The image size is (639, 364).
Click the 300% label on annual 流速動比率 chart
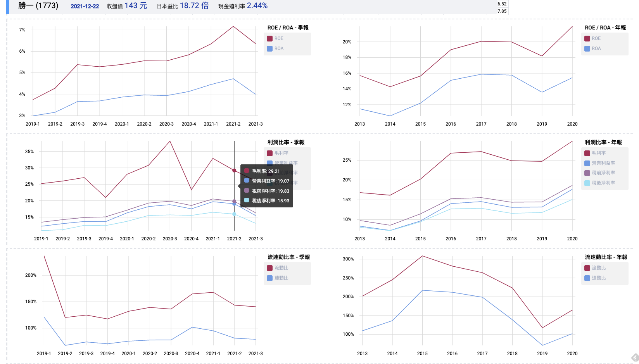tap(348, 259)
